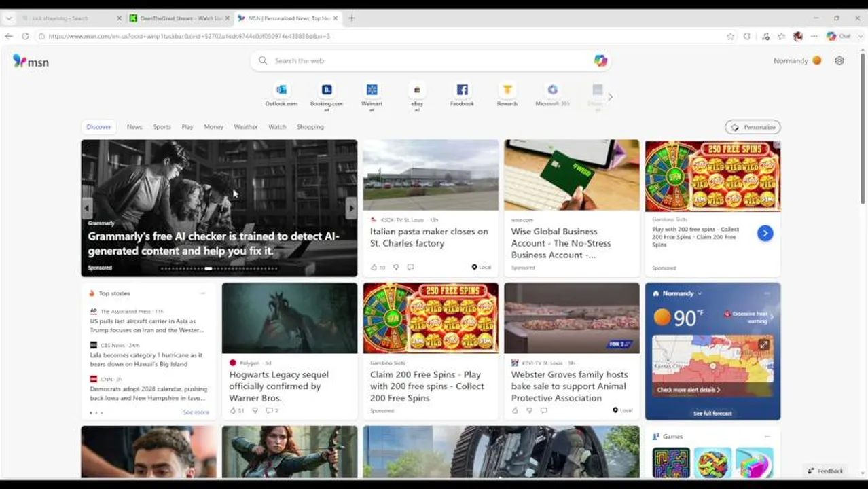
Task: Click blue arrow on 250 Free Spins ad
Action: [x=765, y=233]
